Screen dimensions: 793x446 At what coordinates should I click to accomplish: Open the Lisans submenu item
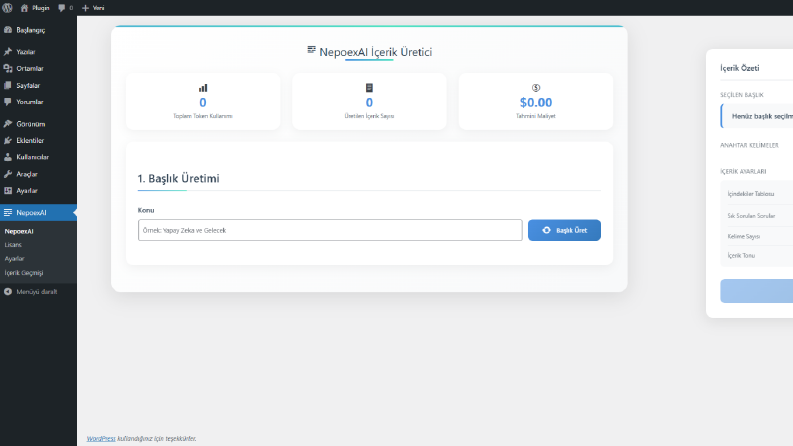coord(13,245)
